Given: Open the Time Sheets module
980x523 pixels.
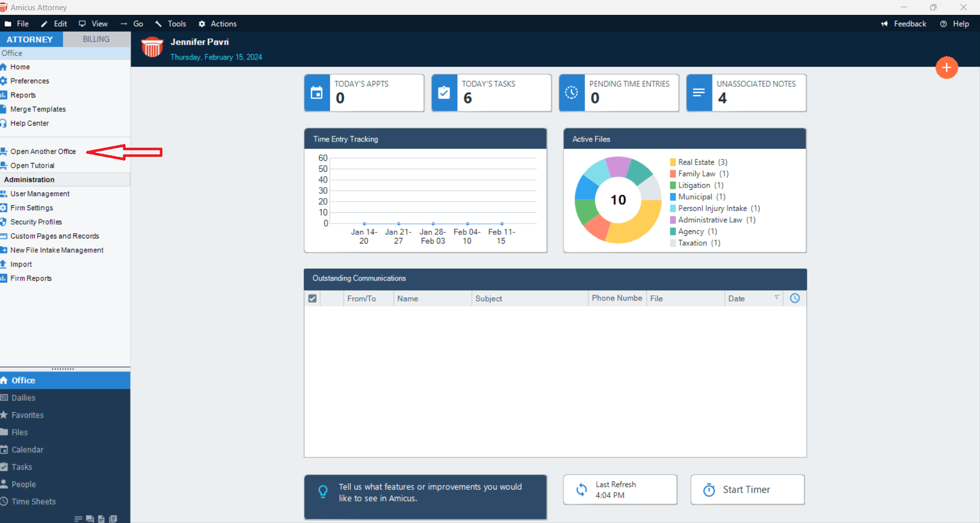Looking at the screenshot, I should (65, 501).
